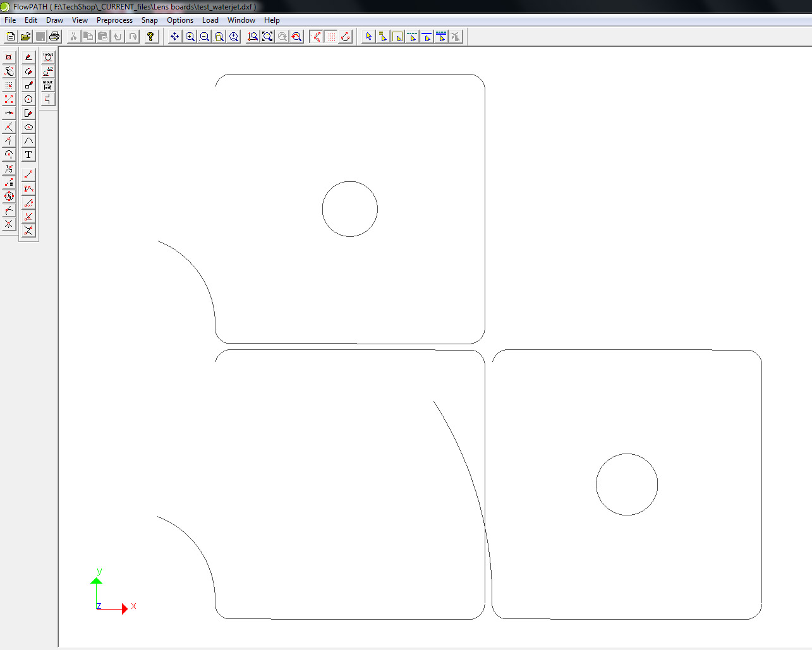
Task: Create a new file from toolbar
Action: coord(11,36)
